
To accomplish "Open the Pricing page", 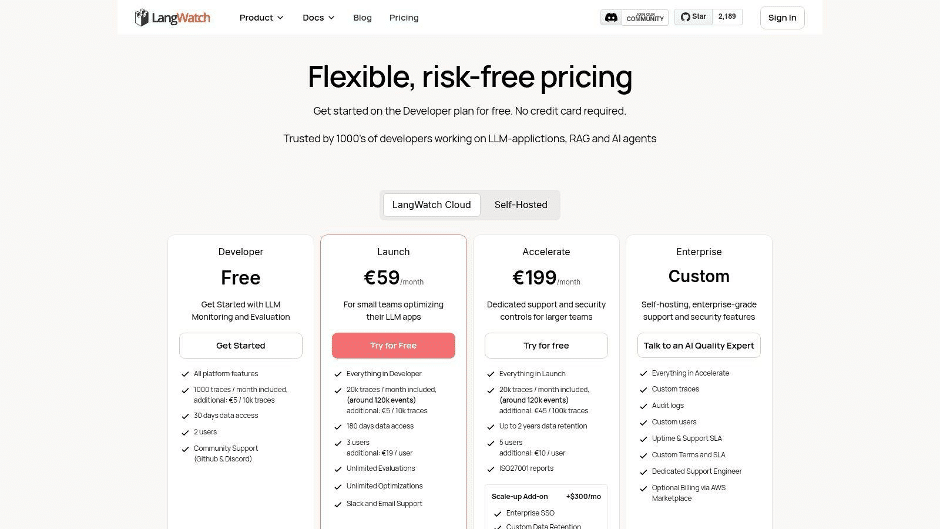I will click(404, 18).
